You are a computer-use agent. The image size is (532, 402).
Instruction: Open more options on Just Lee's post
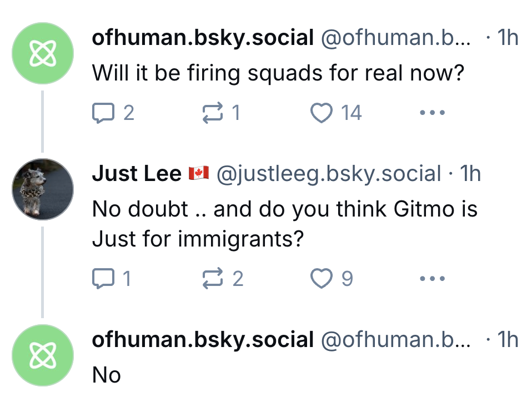pos(432,278)
